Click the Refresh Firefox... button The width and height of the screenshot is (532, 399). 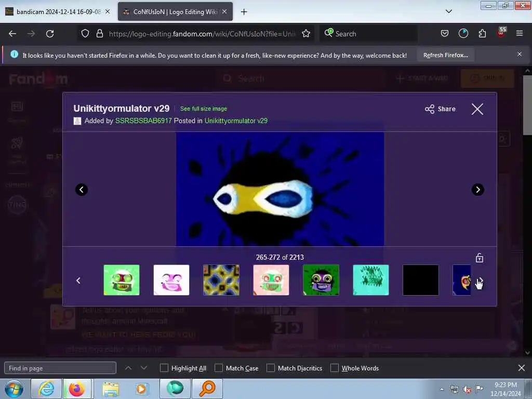[x=445, y=55]
